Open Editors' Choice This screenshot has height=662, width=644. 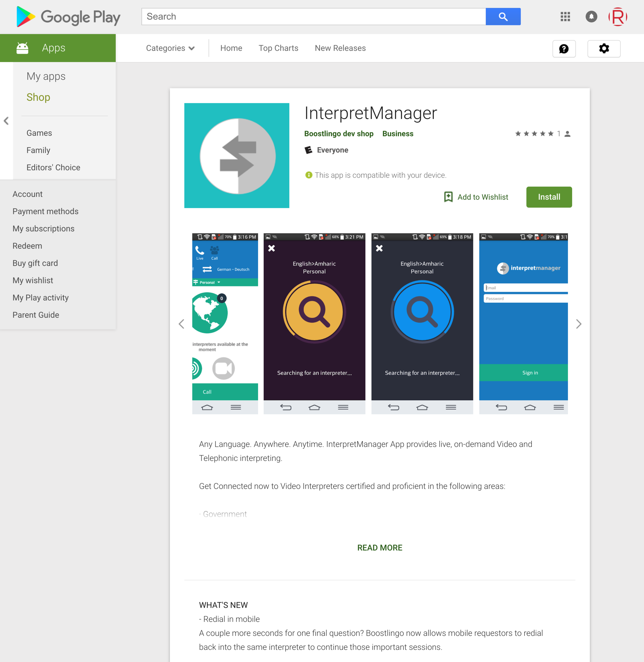[x=53, y=167]
